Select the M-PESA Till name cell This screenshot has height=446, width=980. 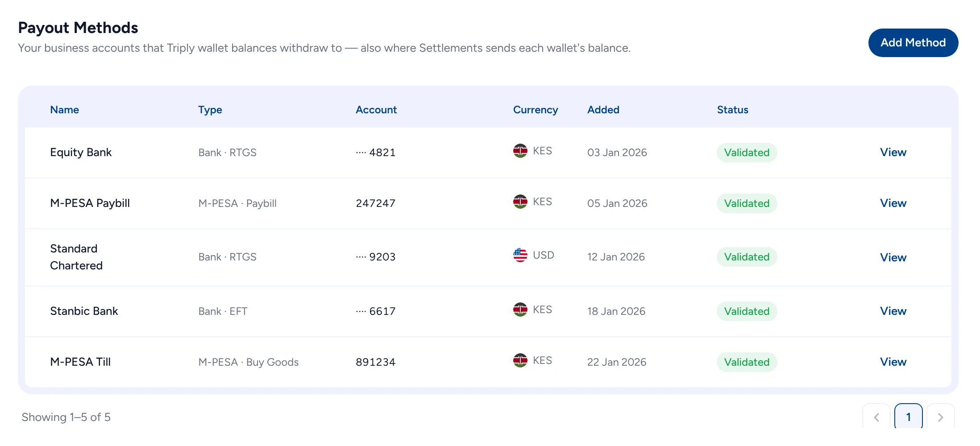[x=80, y=362]
